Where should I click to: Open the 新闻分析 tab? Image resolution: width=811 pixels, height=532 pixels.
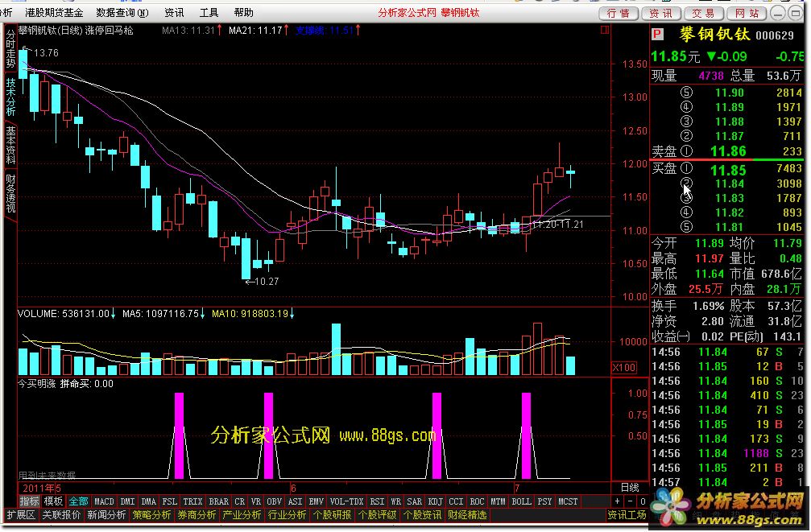[106, 514]
